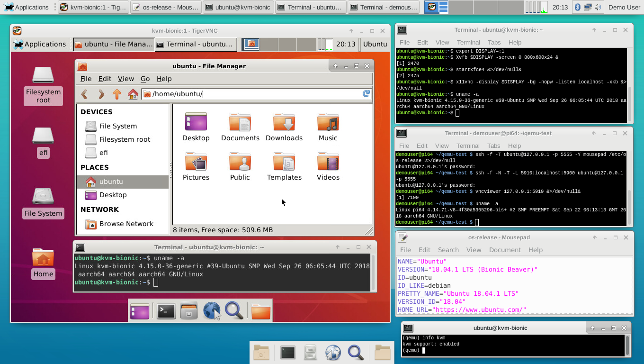The height and width of the screenshot is (364, 644).
Task: Open the Document menu in Mousepad
Action: pyautogui.click(x=505, y=250)
